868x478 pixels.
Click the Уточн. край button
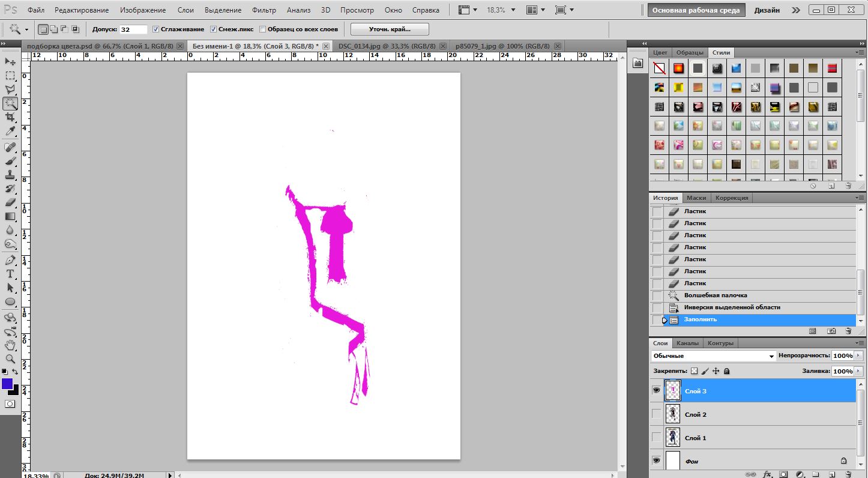point(389,29)
